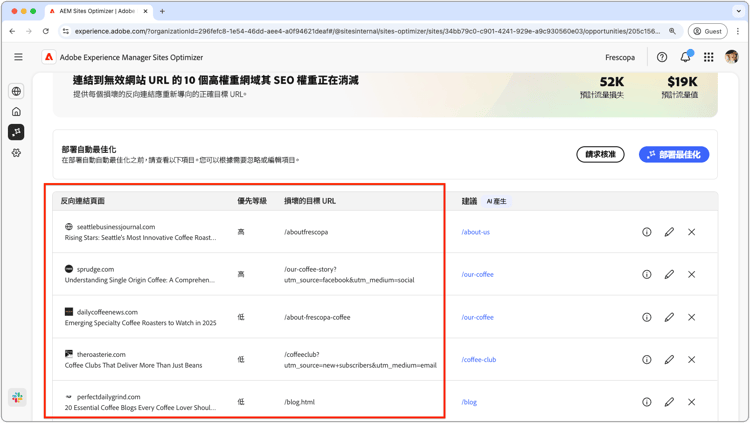750x423 pixels.
Task: Open the browser three-dot menu
Action: pos(738,31)
